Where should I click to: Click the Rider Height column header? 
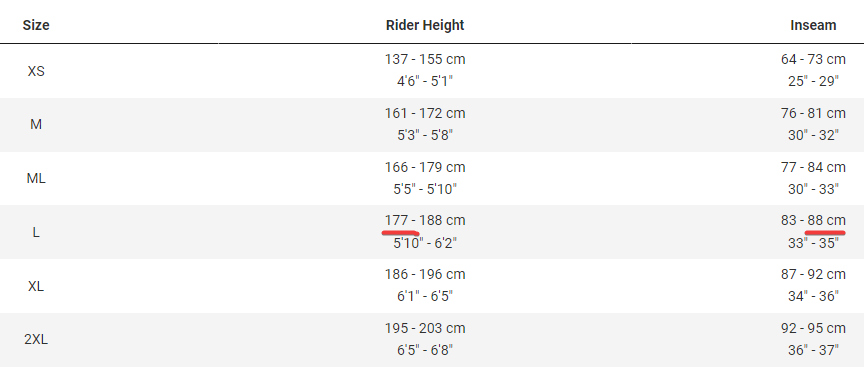tap(425, 25)
